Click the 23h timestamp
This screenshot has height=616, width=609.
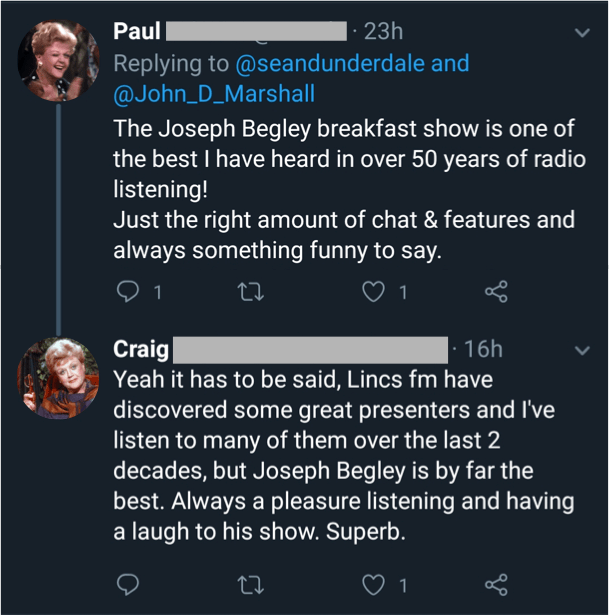coord(381,32)
